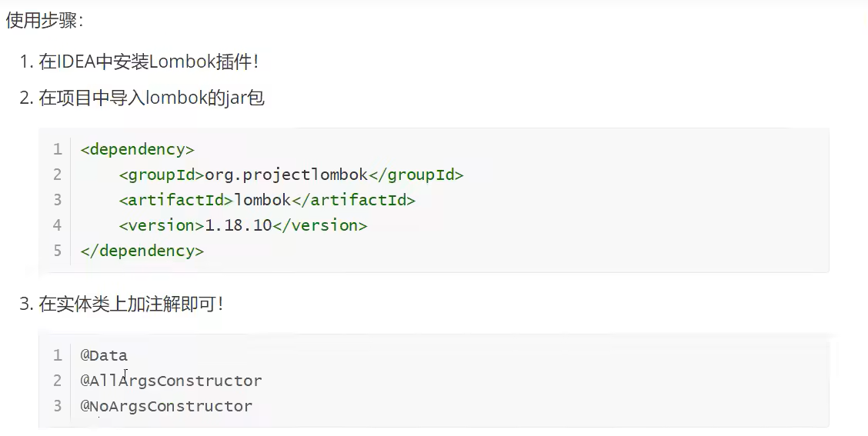Click the @Data annotation
Image resolution: width=868 pixels, height=436 pixels.
tap(104, 355)
